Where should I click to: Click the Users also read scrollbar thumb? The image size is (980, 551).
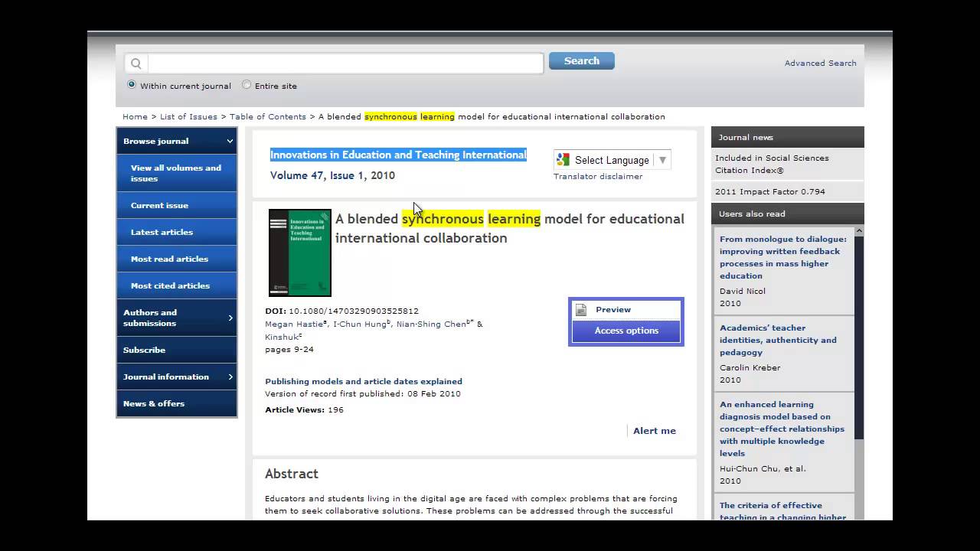tap(859, 338)
